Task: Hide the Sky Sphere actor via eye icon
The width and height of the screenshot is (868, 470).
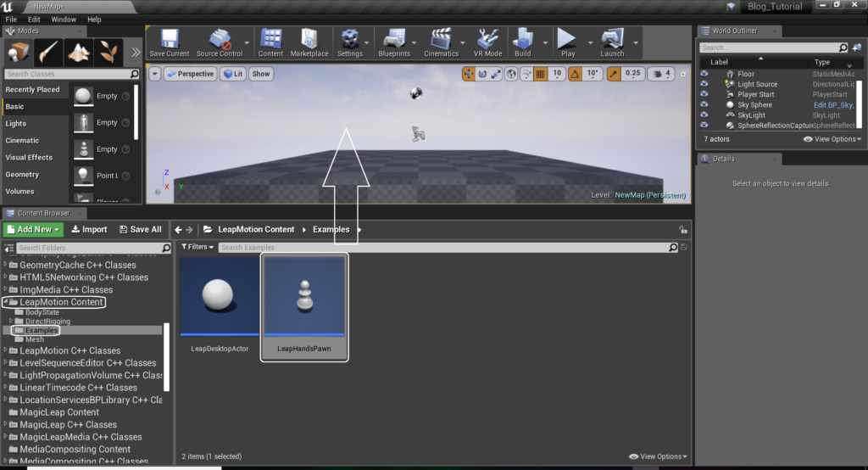Action: click(704, 104)
